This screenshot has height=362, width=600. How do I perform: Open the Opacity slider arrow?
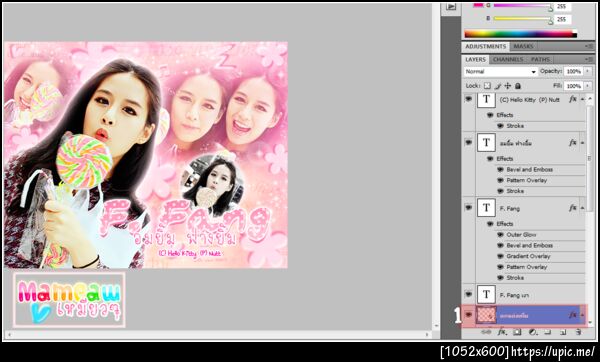588,71
